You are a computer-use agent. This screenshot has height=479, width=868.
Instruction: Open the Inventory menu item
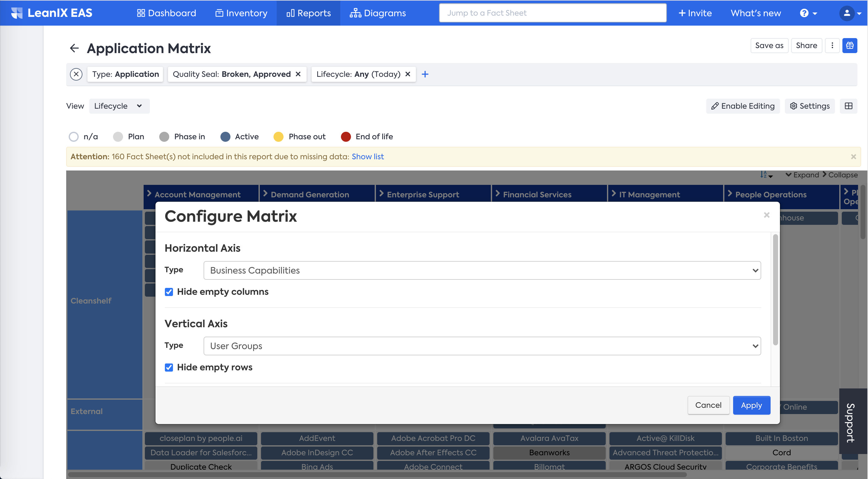coord(241,13)
